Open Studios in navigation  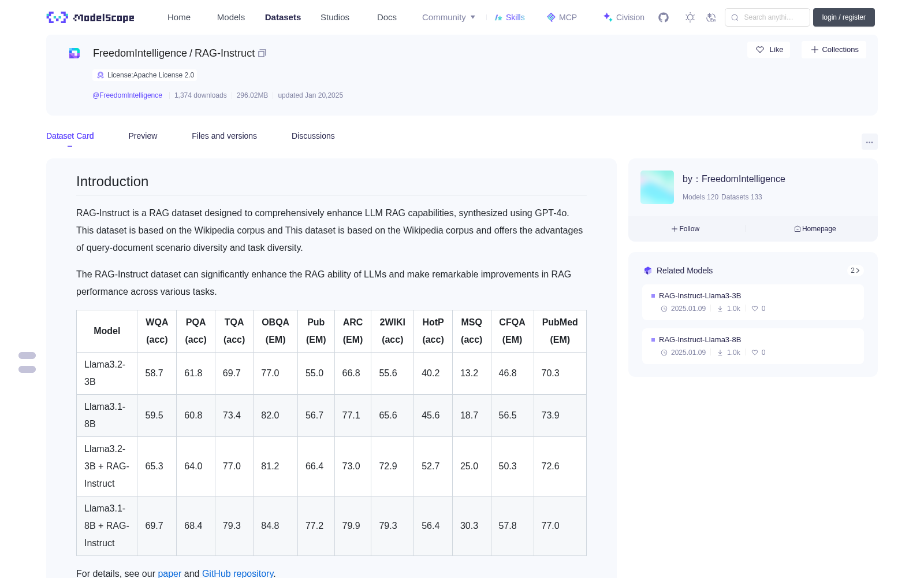[x=335, y=17]
